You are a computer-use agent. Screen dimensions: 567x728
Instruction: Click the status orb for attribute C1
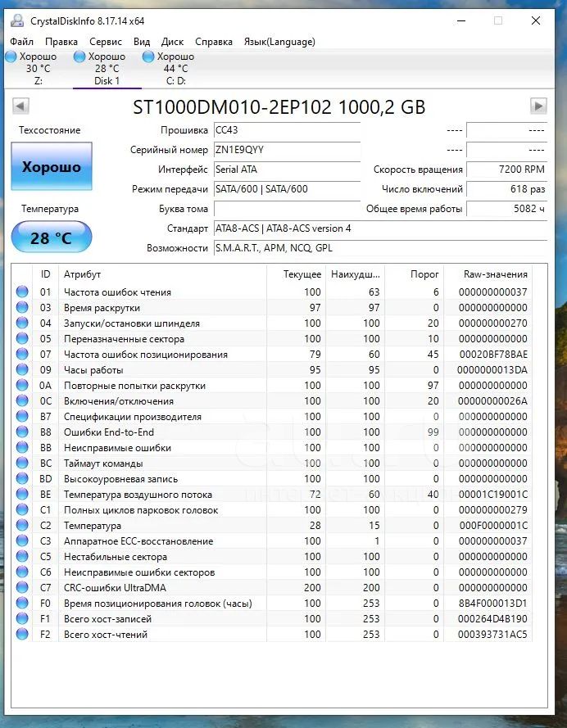(22, 509)
